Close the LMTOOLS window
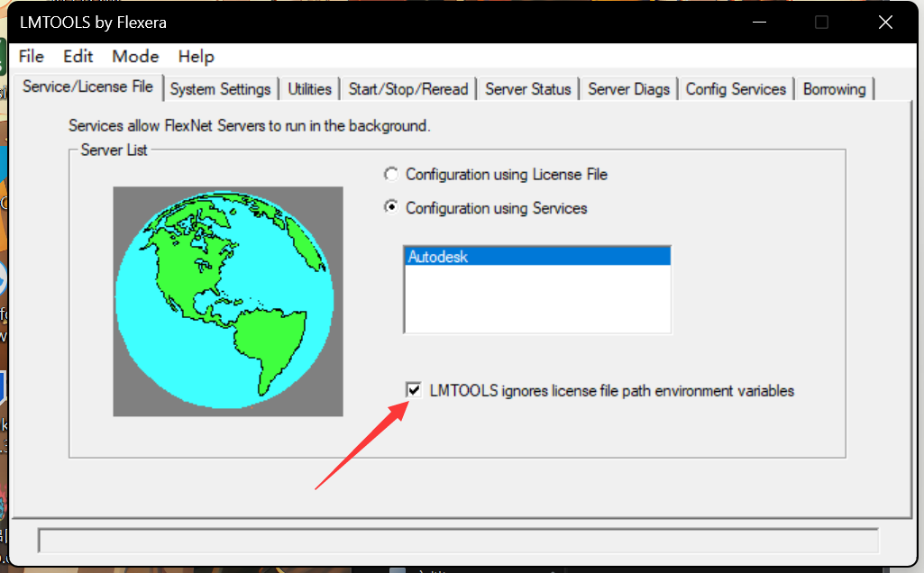924x573 pixels. 885,23
